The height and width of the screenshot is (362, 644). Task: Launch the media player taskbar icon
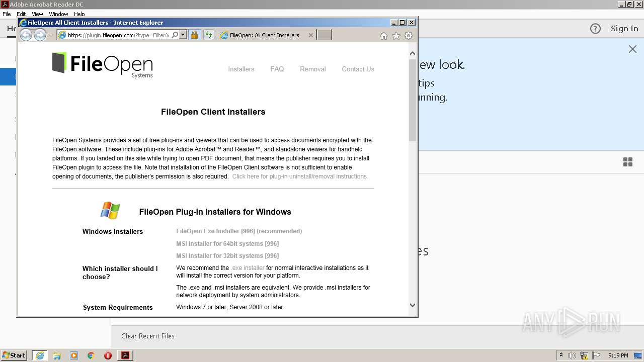[74, 355]
